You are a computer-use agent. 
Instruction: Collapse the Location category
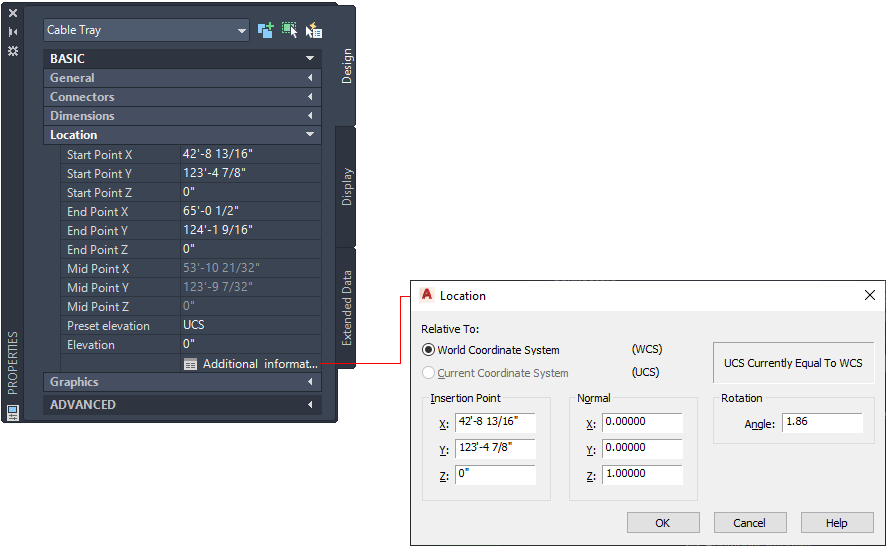point(182,135)
